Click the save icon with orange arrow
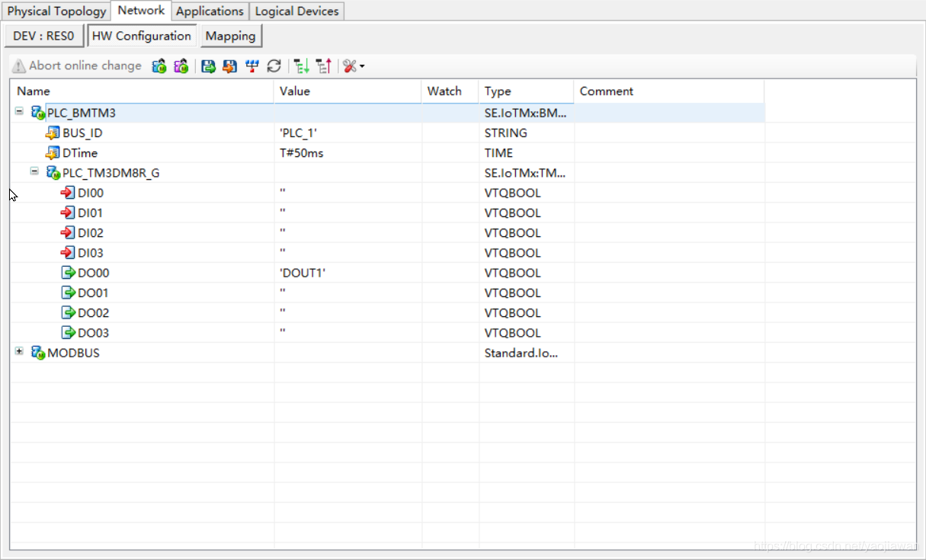This screenshot has height=560, width=926. click(229, 66)
